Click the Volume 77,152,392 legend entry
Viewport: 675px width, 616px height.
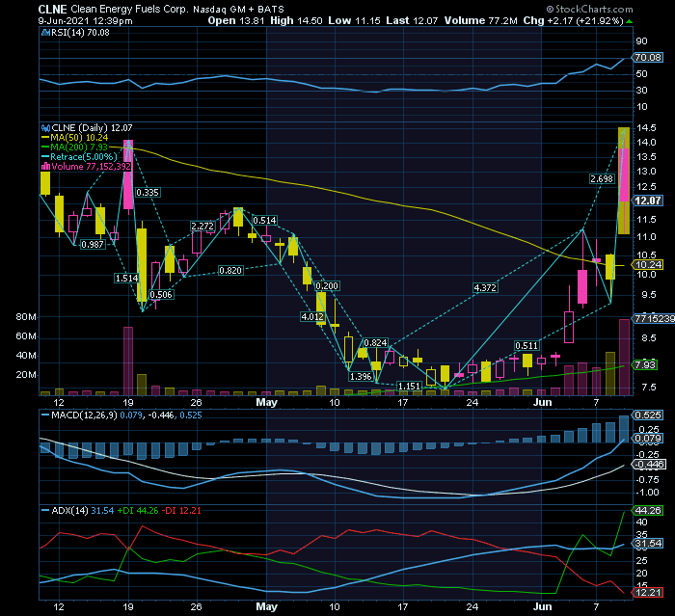coord(91,166)
